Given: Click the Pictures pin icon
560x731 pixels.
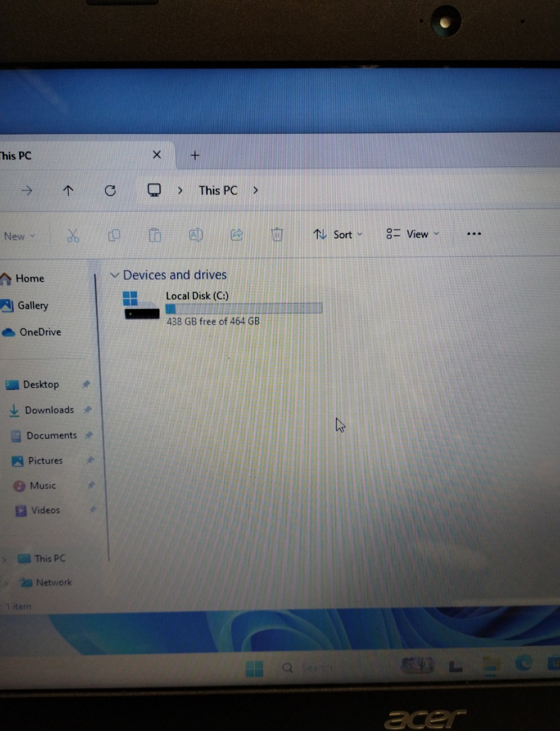Looking at the screenshot, I should [x=90, y=460].
